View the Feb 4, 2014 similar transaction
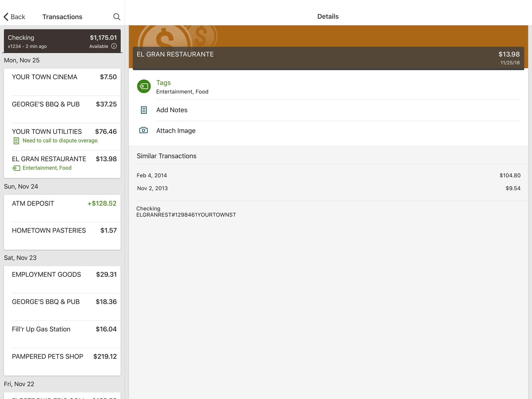 329,175
